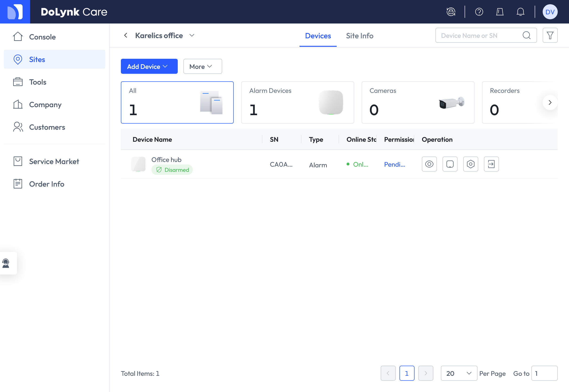
Task: Click the search magnifier icon
Action: point(526,36)
